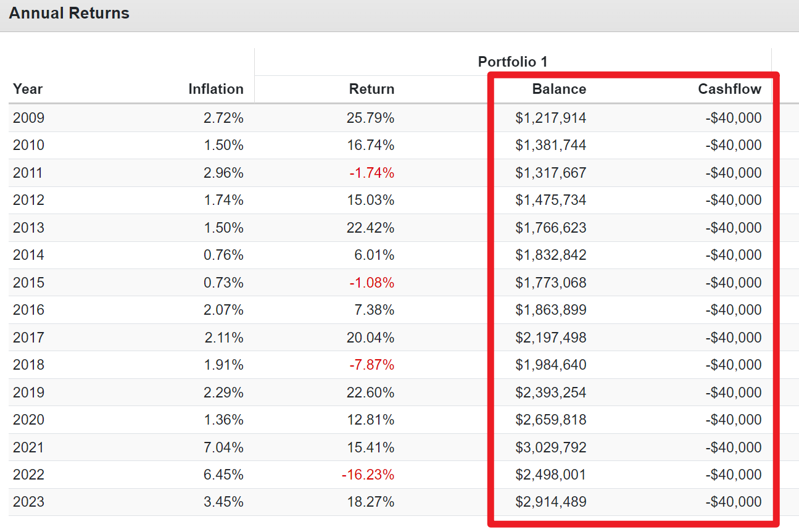Screen dimensions: 799x532
Task: Click the 2014 inflation value 0.76%
Action: pos(223,255)
